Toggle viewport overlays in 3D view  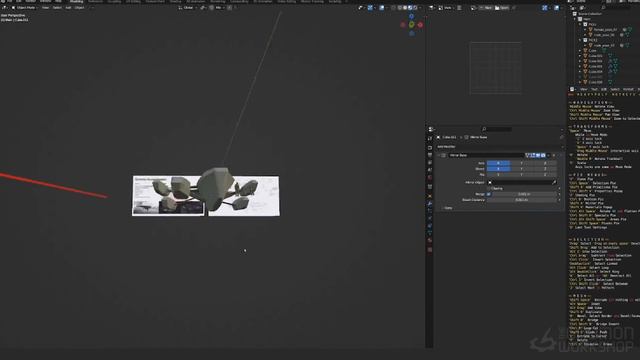(x=381, y=8)
